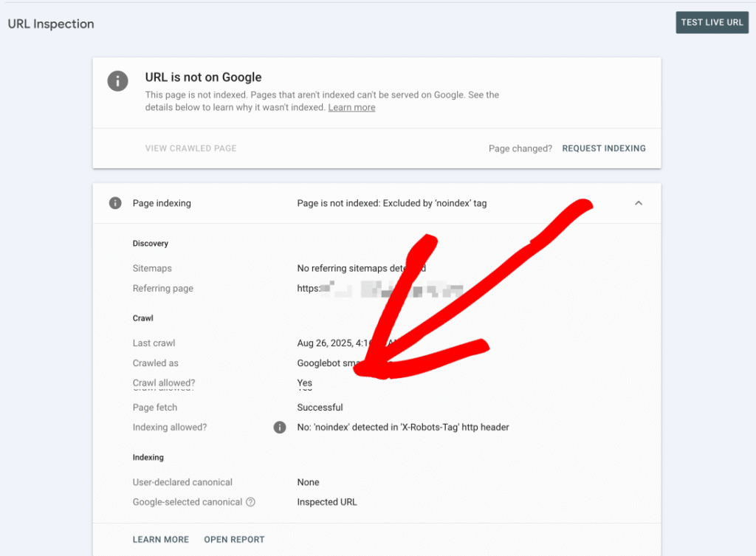Select the Indexing allowed? label
This screenshot has width=756, height=556.
coord(170,428)
